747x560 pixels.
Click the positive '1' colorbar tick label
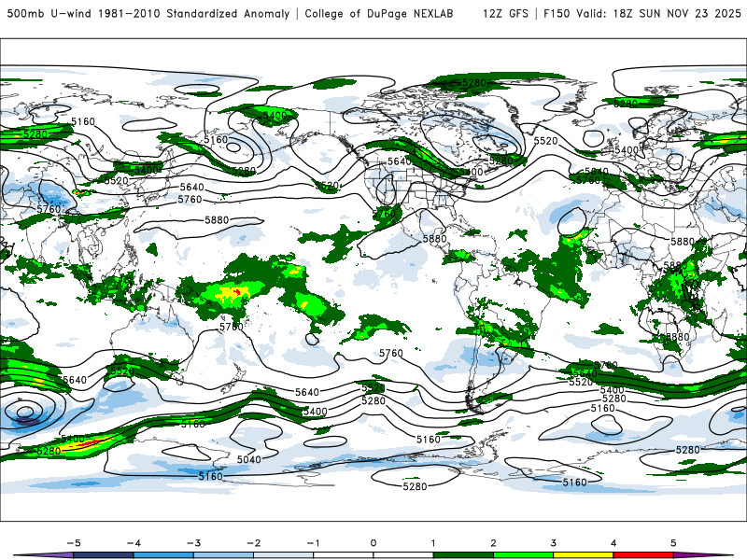point(433,543)
